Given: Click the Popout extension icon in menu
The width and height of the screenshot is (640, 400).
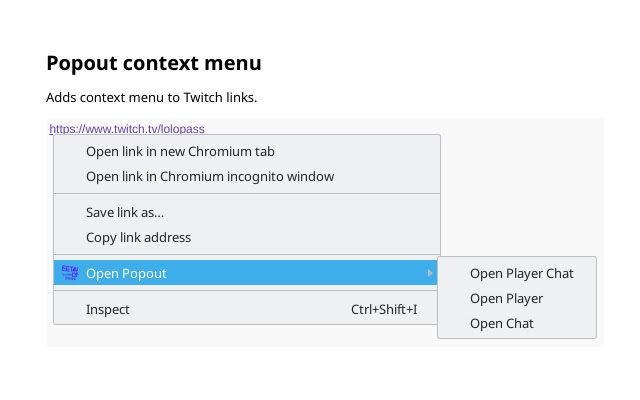Looking at the screenshot, I should coord(70,273).
